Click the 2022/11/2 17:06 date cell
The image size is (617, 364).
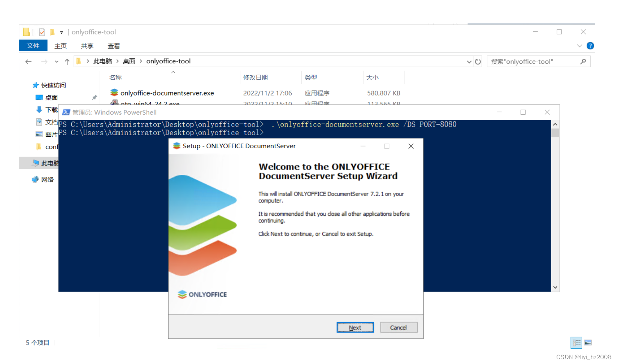pyautogui.click(x=267, y=93)
